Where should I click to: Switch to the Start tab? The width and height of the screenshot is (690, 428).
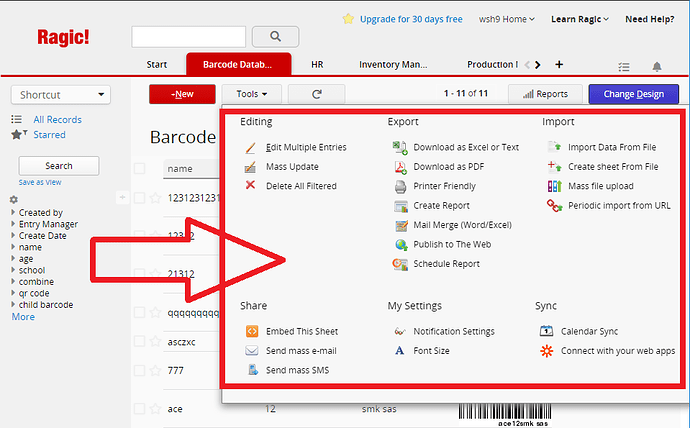(157, 65)
